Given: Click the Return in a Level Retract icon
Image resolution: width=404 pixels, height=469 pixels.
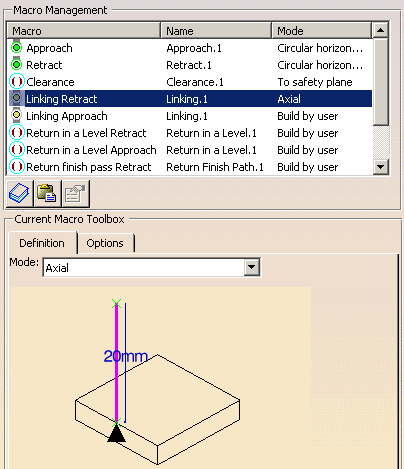Looking at the screenshot, I should pos(16,133).
